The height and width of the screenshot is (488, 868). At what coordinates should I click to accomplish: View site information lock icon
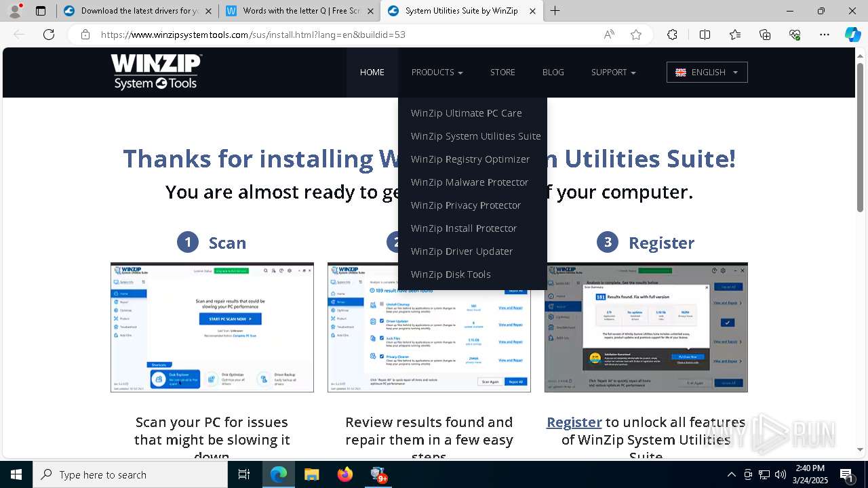pyautogui.click(x=85, y=35)
